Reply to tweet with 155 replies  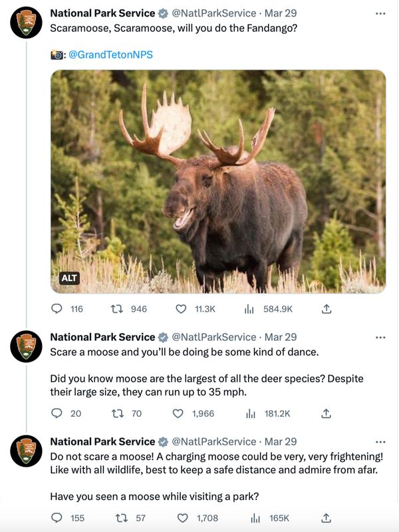coord(58,518)
